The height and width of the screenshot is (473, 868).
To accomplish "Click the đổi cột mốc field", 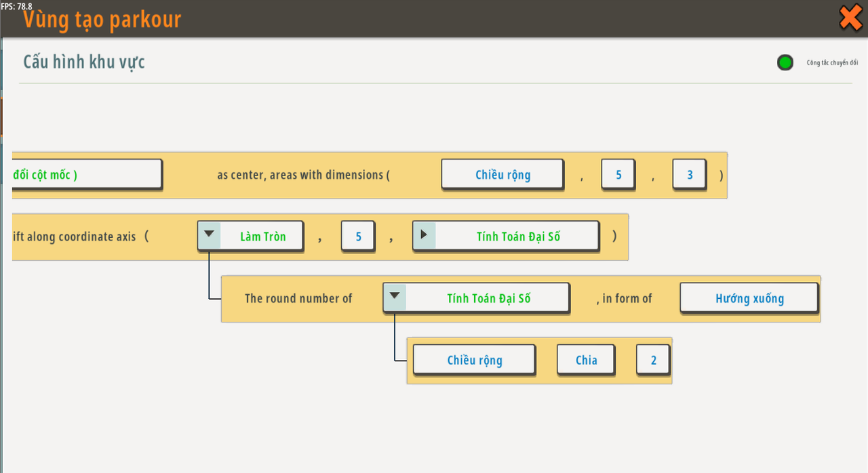I will [x=87, y=174].
